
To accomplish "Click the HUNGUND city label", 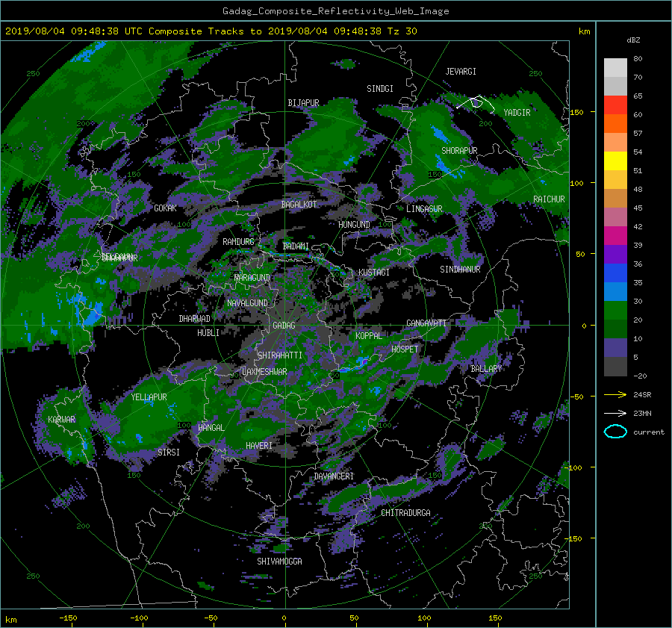I will point(354,225).
